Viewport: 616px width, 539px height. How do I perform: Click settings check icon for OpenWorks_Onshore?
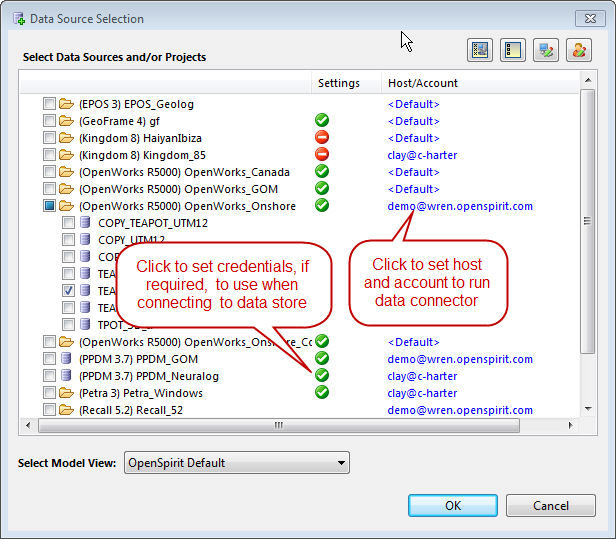click(322, 205)
